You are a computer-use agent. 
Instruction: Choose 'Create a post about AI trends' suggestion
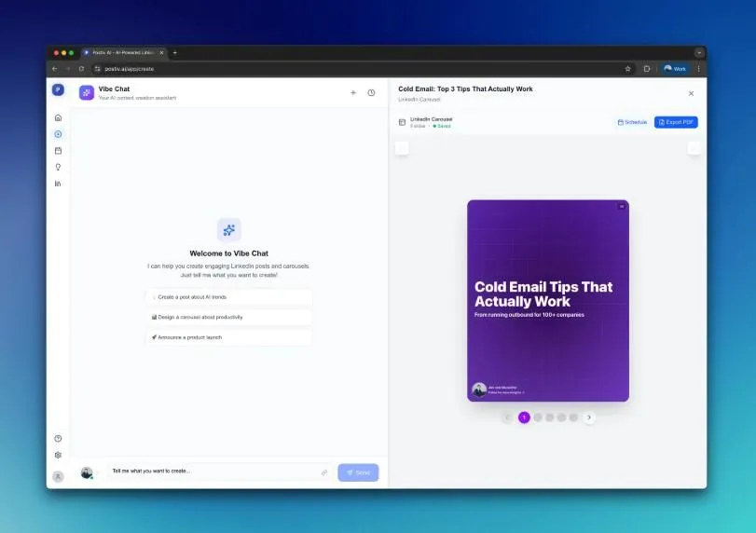[229, 297]
